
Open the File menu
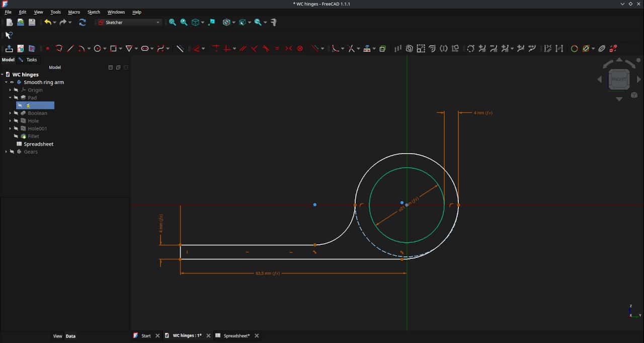point(8,12)
